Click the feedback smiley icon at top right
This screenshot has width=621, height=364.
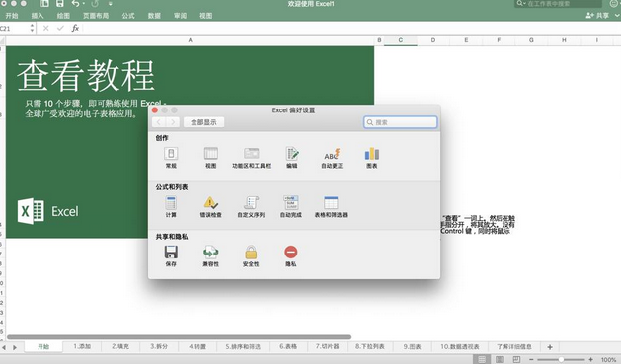click(x=615, y=4)
